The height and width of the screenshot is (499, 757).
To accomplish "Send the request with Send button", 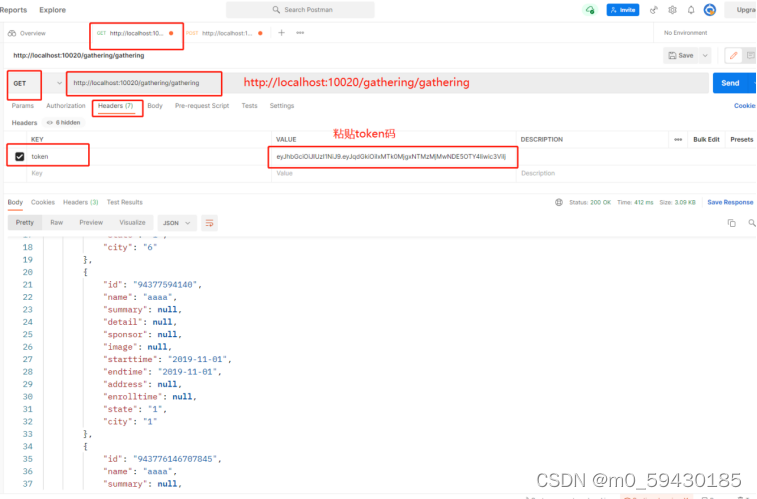I will pyautogui.click(x=730, y=83).
